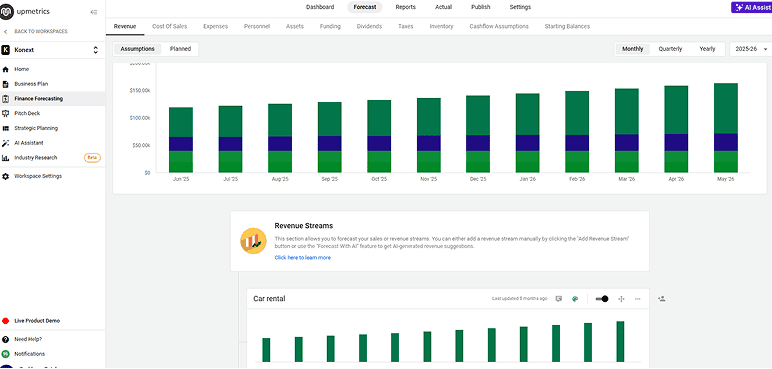Image resolution: width=772 pixels, height=369 pixels.
Task: Click the Need Help question mark icon
Action: point(6,339)
